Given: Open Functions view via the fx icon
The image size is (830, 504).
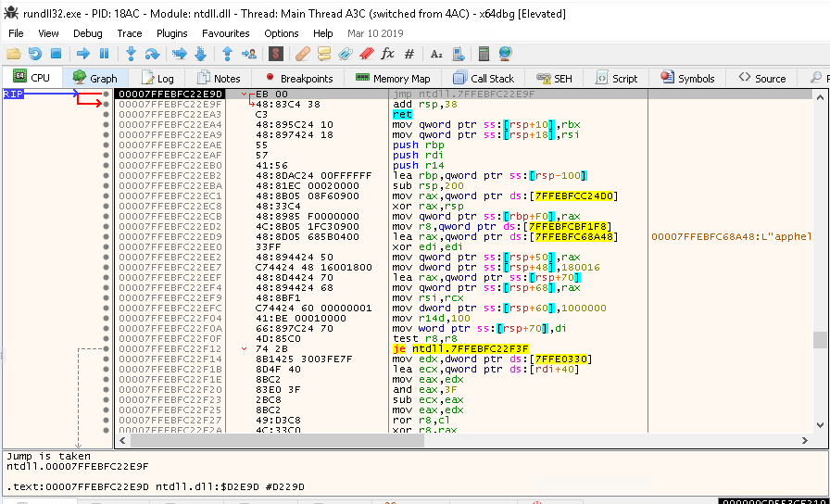Looking at the screenshot, I should coord(388,54).
